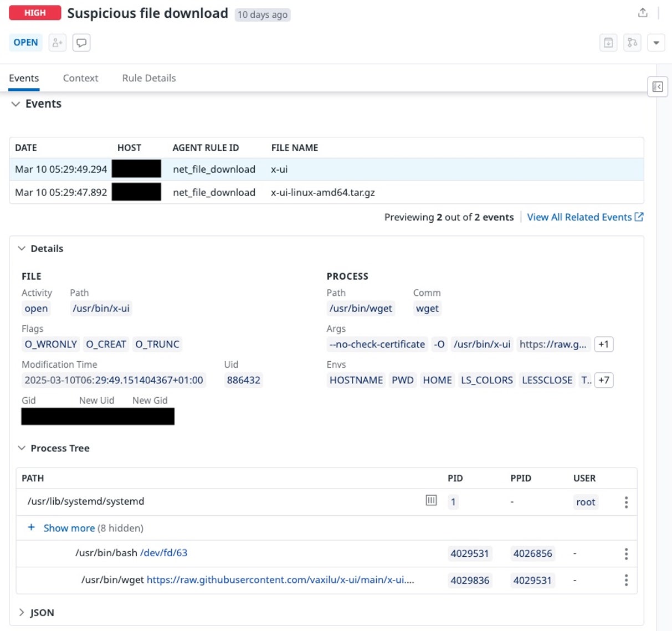Click the share alert icon in top right
Image resolution: width=672 pixels, height=631 pixels.
(643, 12)
